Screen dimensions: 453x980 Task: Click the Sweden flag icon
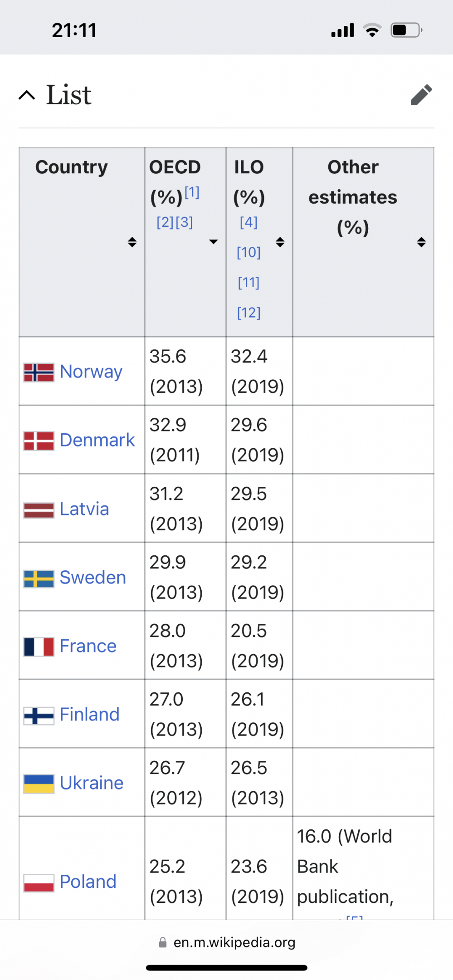tap(39, 578)
